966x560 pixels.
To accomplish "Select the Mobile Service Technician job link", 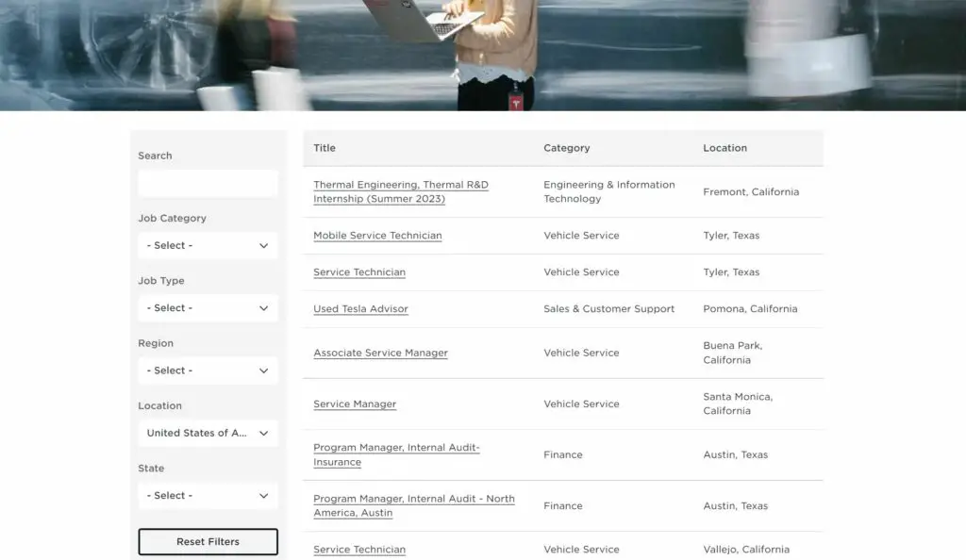I will click(377, 235).
